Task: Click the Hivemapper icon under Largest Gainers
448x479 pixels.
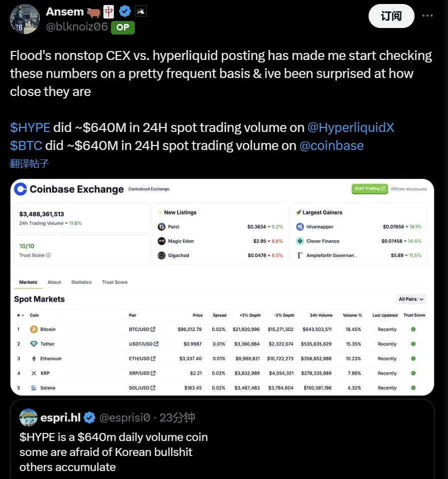Action: 300,226
